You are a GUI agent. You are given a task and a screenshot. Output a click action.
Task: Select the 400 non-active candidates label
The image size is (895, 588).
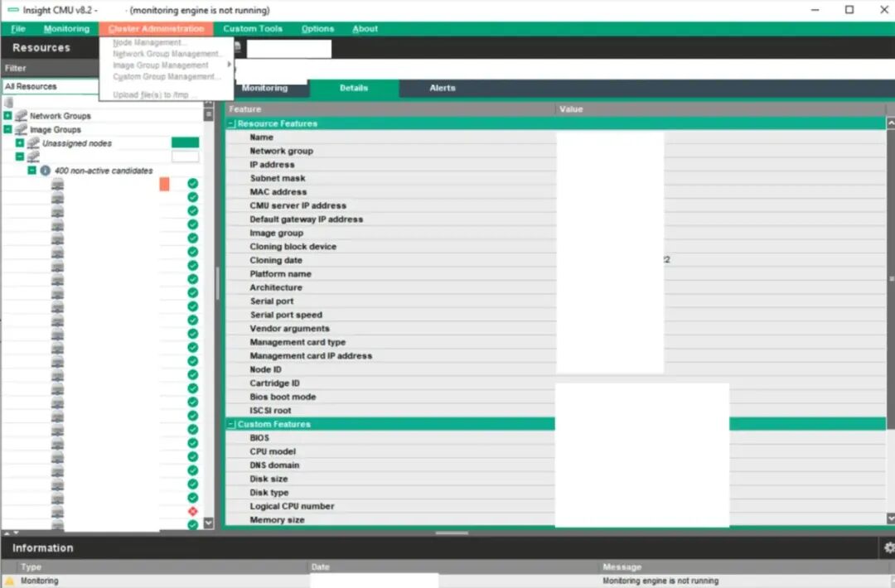tap(104, 171)
